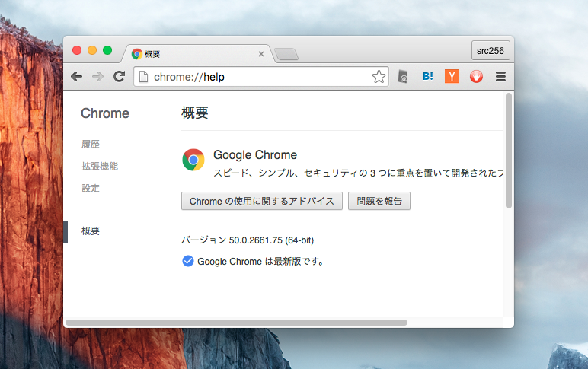Open the red hand extension icon

pos(476,76)
